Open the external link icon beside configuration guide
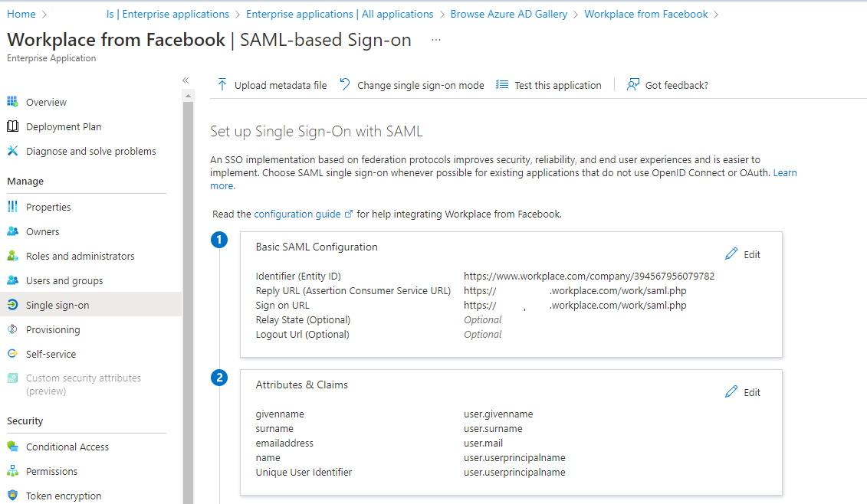Screen dimensions: 867x504 pyautogui.click(x=348, y=214)
